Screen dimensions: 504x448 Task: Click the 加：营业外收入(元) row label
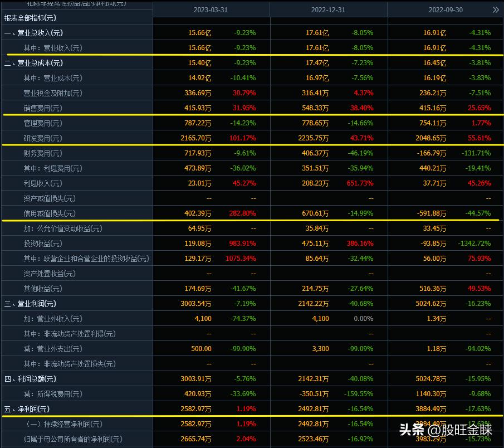(x=53, y=319)
